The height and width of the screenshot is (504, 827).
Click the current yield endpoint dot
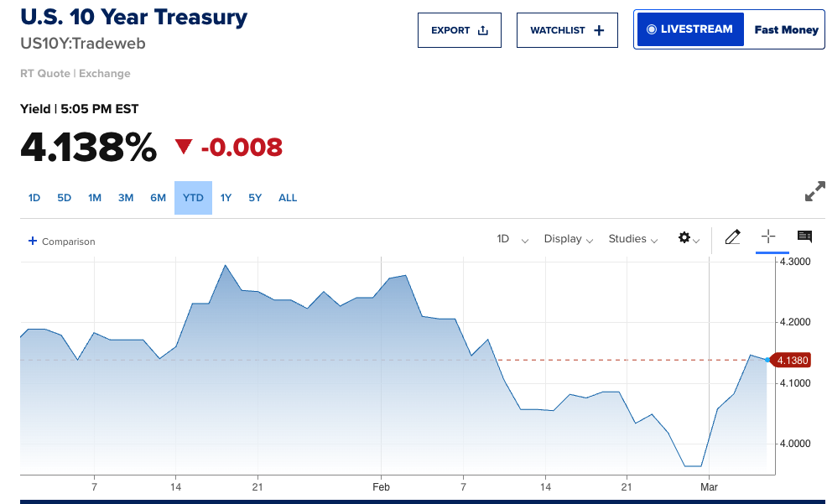[x=767, y=360]
